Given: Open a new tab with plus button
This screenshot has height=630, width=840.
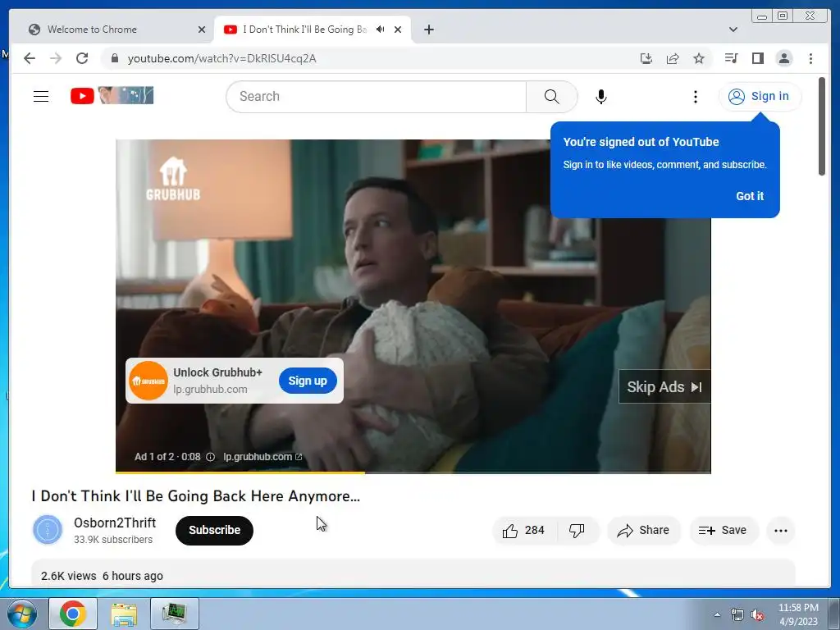Looking at the screenshot, I should [x=428, y=30].
